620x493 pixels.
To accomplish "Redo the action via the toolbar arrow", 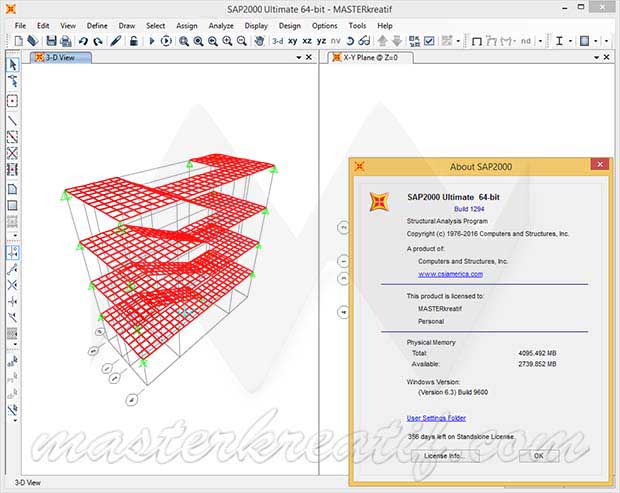I will tap(98, 41).
